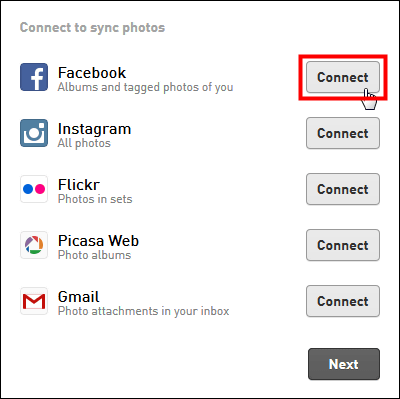
Task: Select the Facebook service name
Action: (x=92, y=73)
